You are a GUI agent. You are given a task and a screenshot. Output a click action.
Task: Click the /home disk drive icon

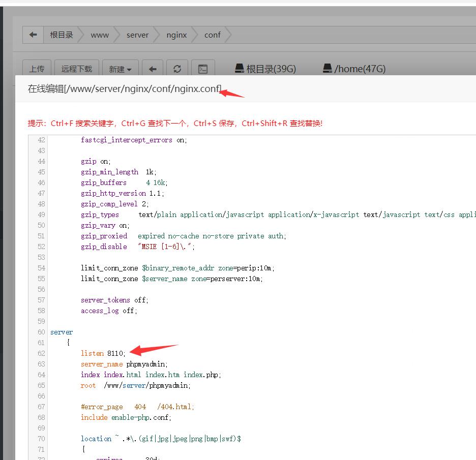pyautogui.click(x=328, y=68)
